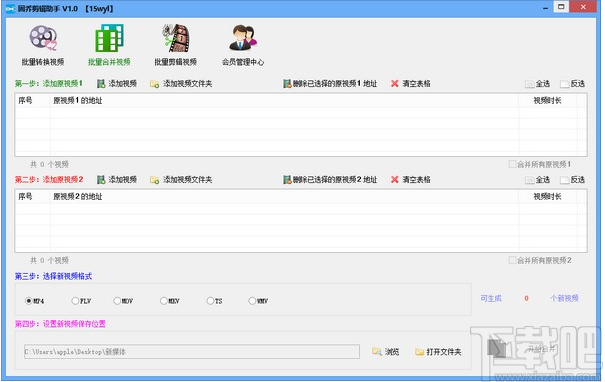Viewport: 605px width, 382px height.
Task: Click the 原视频1的地址 column header
Action: [284, 100]
